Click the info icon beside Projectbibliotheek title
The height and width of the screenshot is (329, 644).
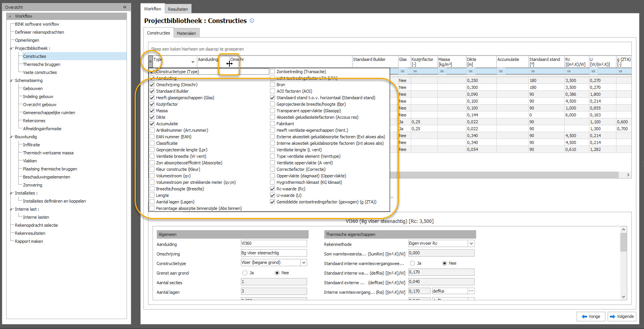coord(252,21)
